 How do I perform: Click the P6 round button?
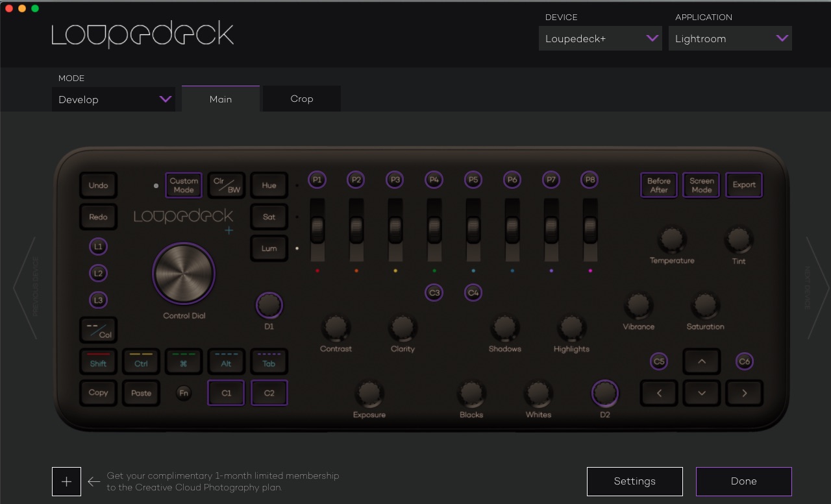(512, 180)
